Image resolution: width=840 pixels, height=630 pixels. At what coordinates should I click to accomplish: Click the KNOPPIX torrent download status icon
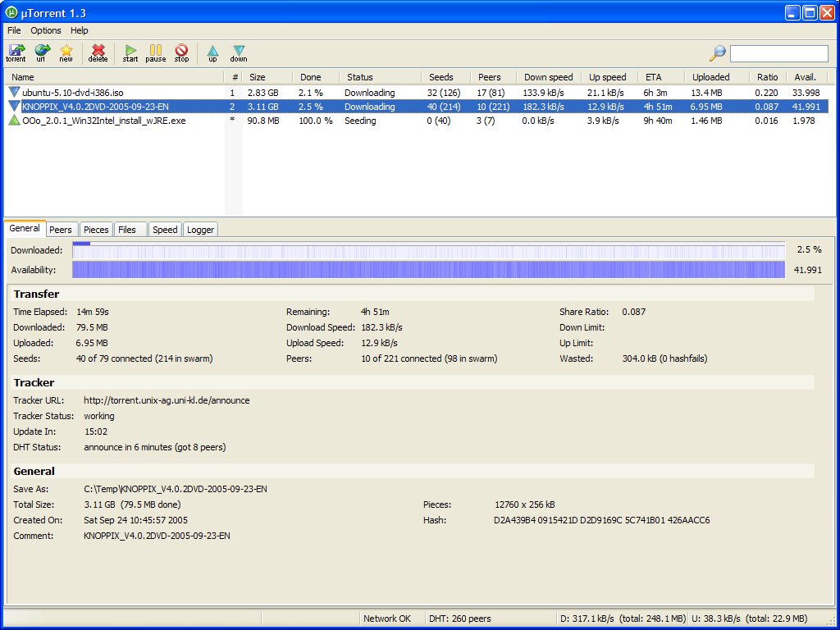15,106
